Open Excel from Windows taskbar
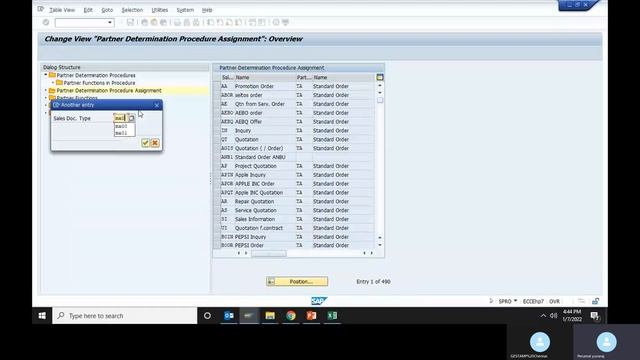640x360 pixels. tap(332, 316)
